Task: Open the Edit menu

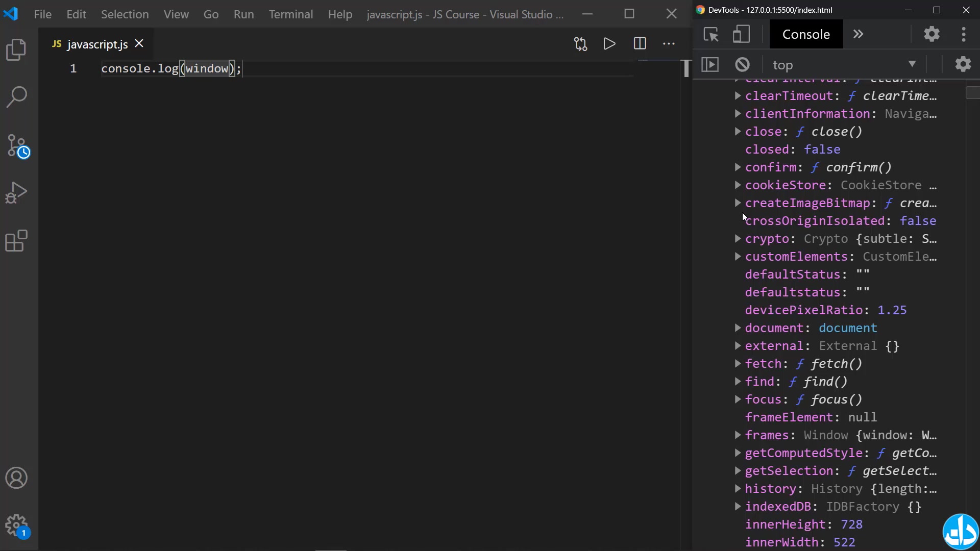Action: click(76, 14)
